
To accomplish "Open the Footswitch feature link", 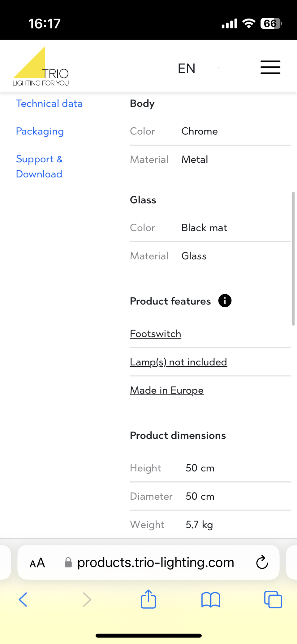I will coord(156,334).
